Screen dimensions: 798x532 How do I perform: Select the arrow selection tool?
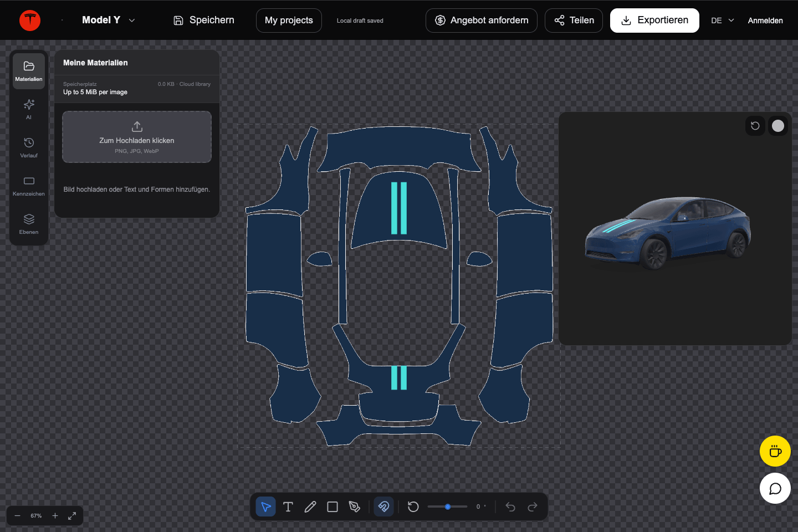(266, 507)
